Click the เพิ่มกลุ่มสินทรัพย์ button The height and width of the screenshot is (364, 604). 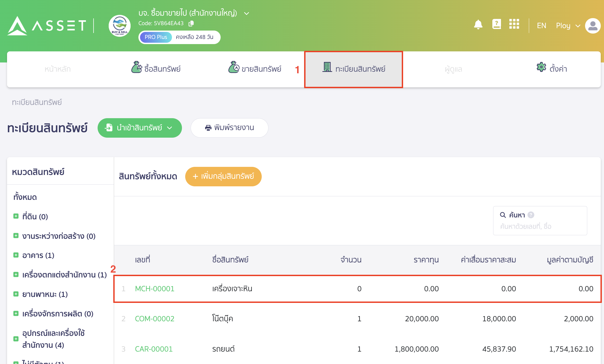point(223,176)
